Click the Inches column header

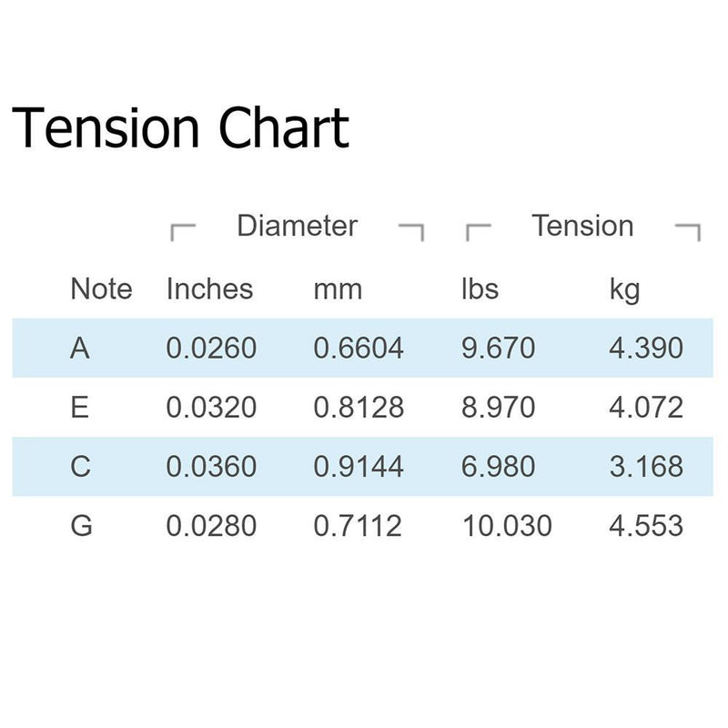click(209, 288)
